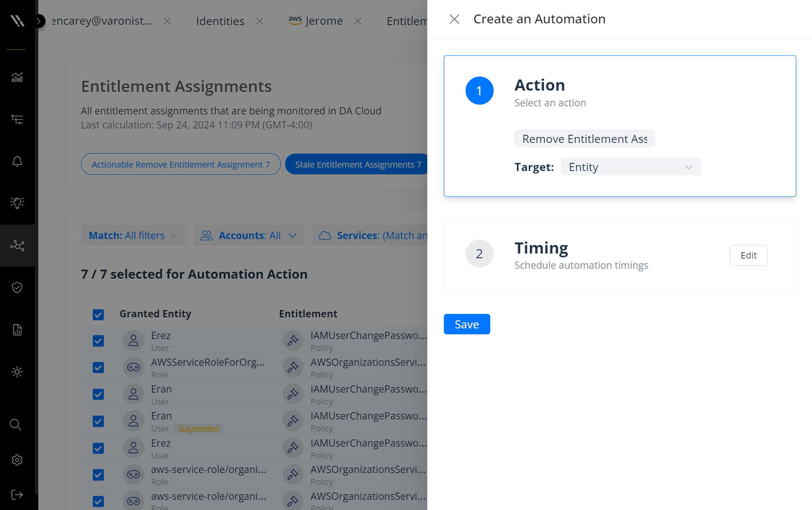
Task: Switch to the Entitlements tab
Action: click(407, 21)
